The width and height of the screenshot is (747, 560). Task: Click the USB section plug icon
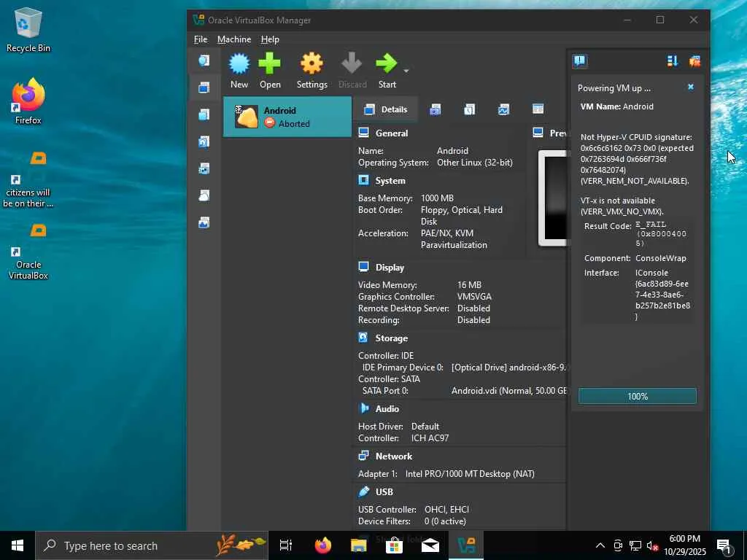(363, 491)
